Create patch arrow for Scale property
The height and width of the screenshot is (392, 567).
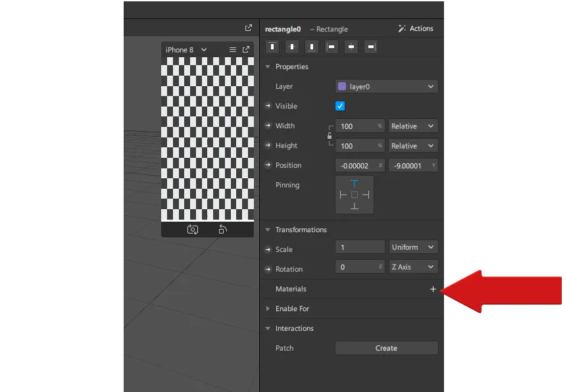click(268, 249)
